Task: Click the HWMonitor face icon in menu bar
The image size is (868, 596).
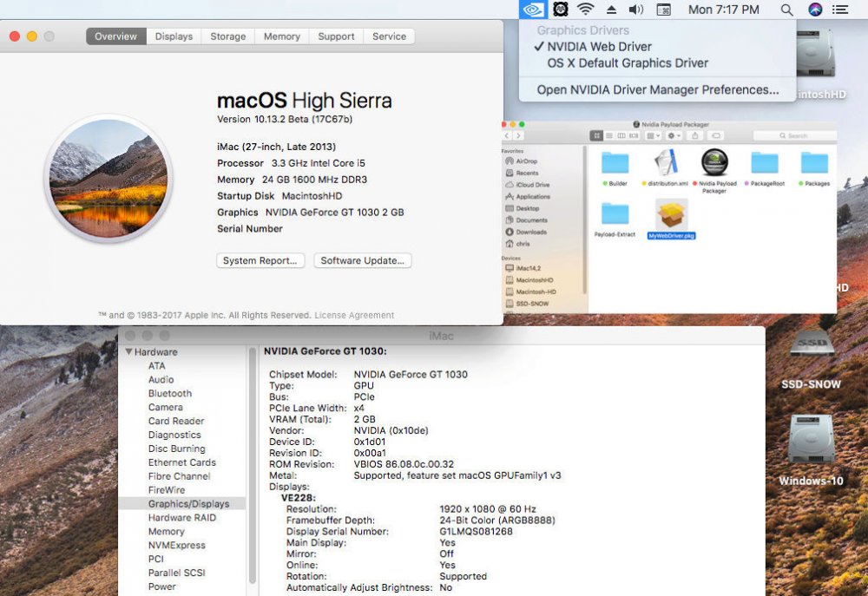Action: (x=560, y=10)
